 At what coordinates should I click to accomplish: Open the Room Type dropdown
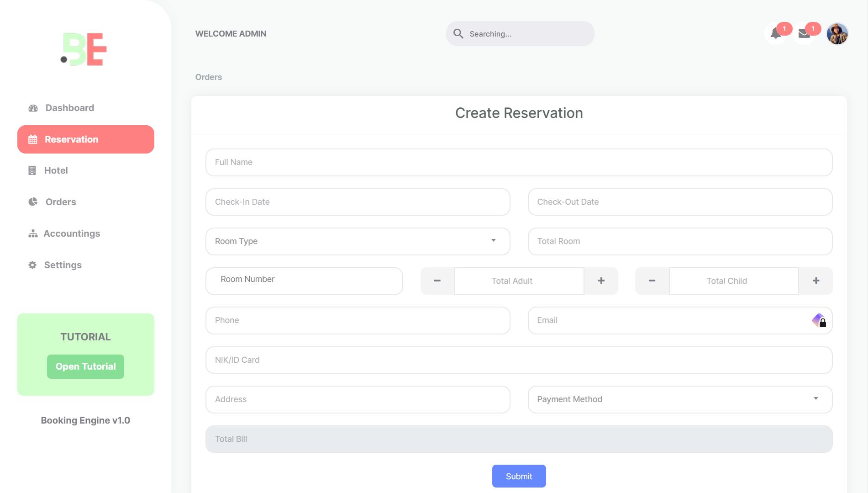tap(494, 241)
